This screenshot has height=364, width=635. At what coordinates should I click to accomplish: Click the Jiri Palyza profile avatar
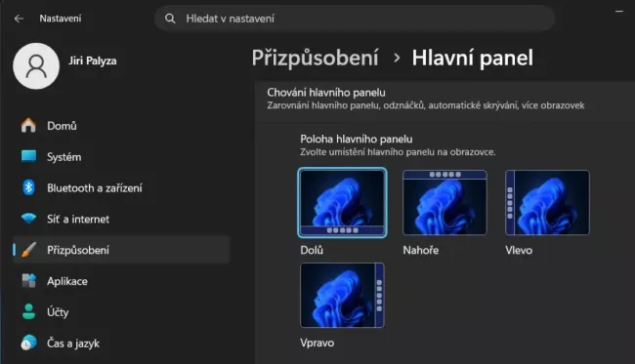(x=36, y=66)
